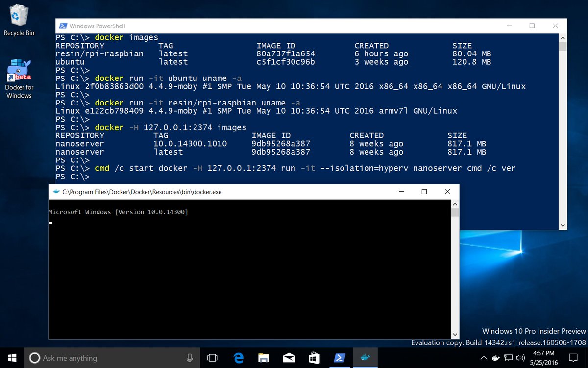Maximize the docker.exe console window
This screenshot has height=368, width=588.
coord(424,192)
